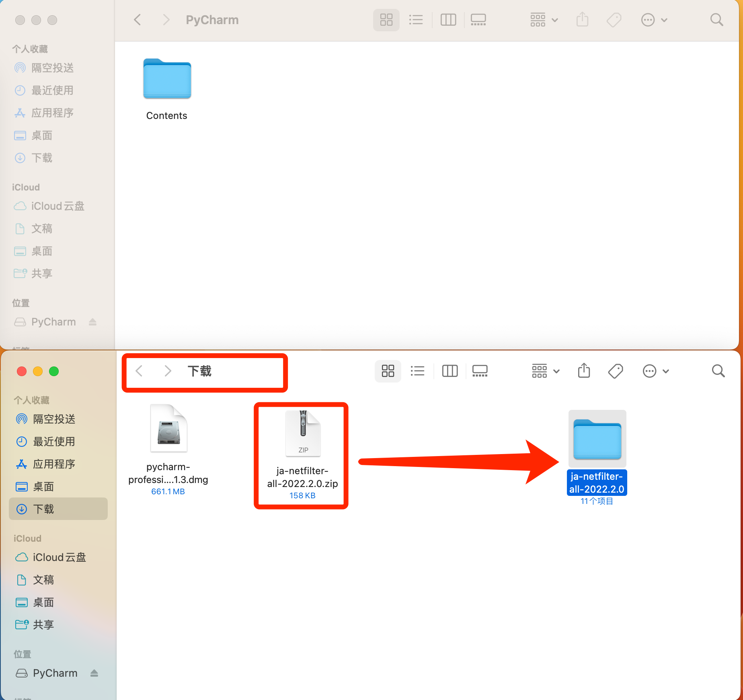Open PyCharm volume in 下载 window sidebar
This screenshot has height=700, width=743.
[47, 673]
